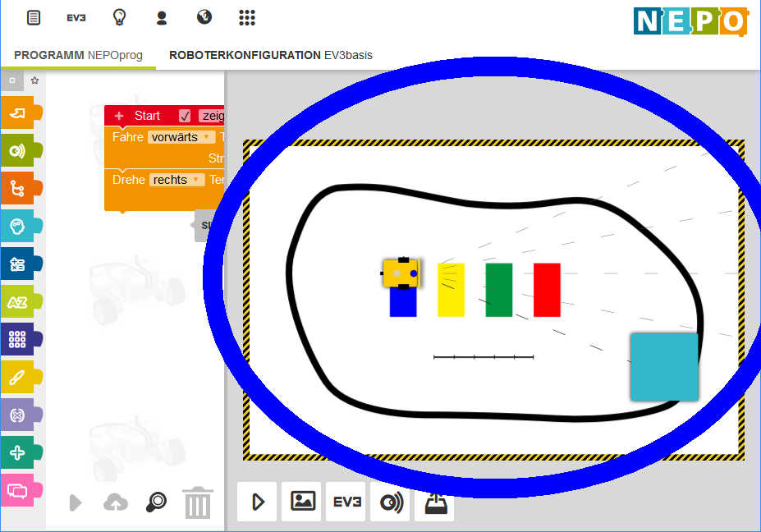Viewport: 761px width, 532px height.
Task: Click the yellow colour field
Action: tap(451, 290)
